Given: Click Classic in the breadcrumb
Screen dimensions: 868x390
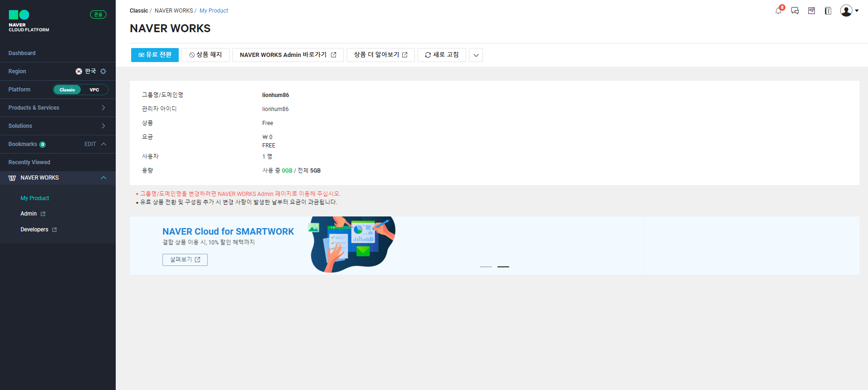Looking at the screenshot, I should [139, 11].
